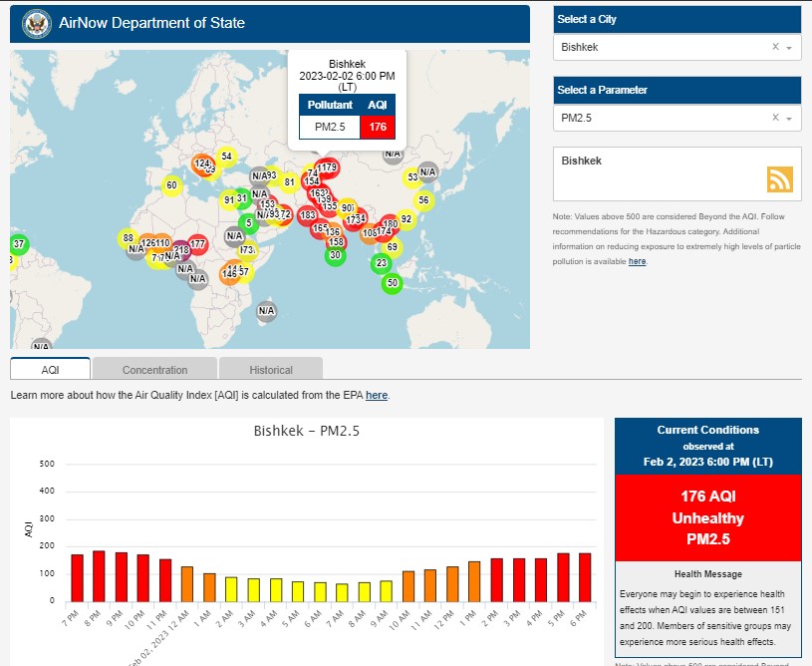
Task: Open the particle pollution info 'here' link
Action: click(x=637, y=261)
